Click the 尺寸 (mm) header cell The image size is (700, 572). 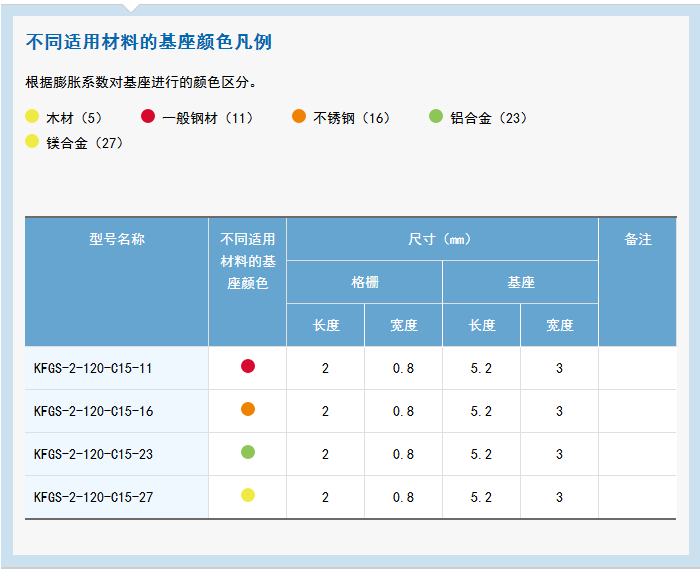pyautogui.click(x=442, y=239)
